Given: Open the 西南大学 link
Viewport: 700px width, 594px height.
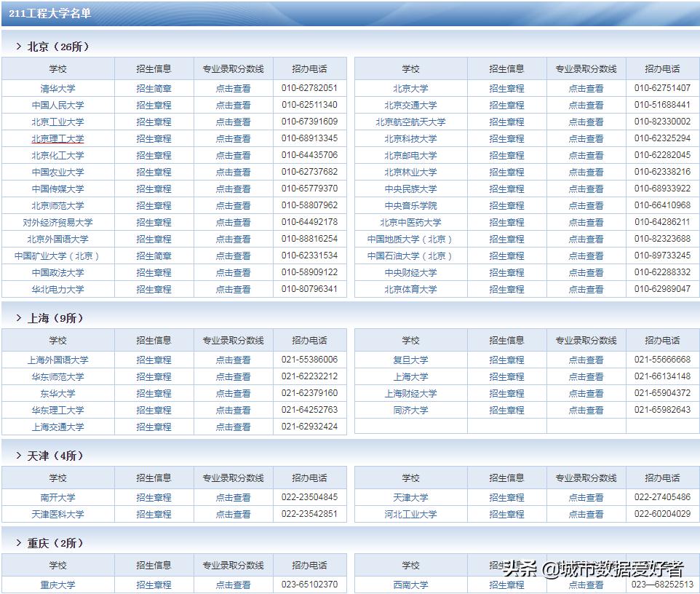Looking at the screenshot, I should tap(410, 585).
